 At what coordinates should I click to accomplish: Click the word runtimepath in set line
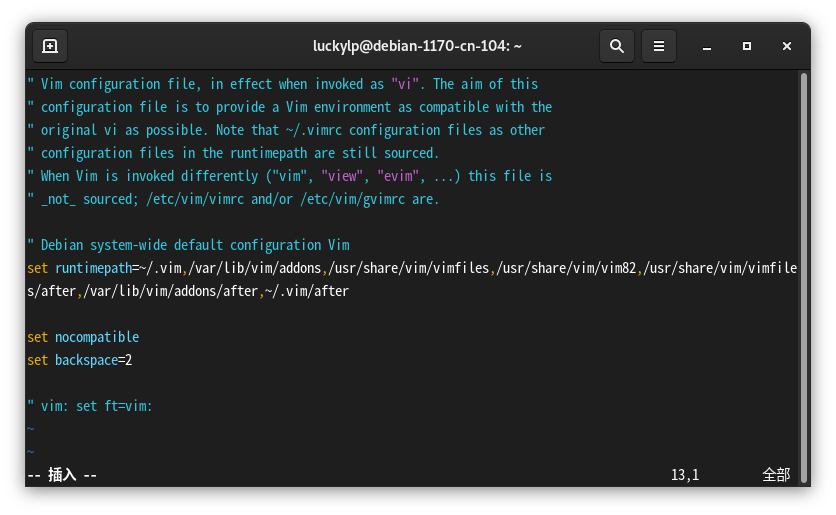coord(93,268)
